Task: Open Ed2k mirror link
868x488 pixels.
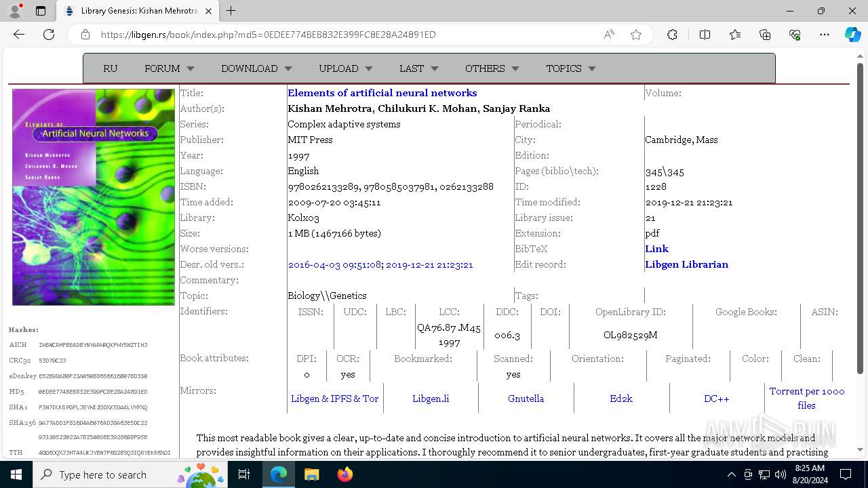Action: click(621, 399)
